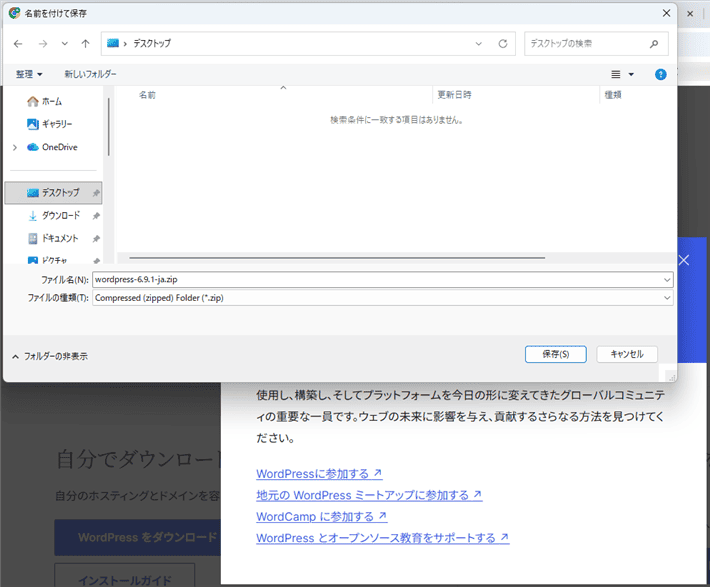
Task: Open ファイルの種類 combo box
Action: pos(383,298)
